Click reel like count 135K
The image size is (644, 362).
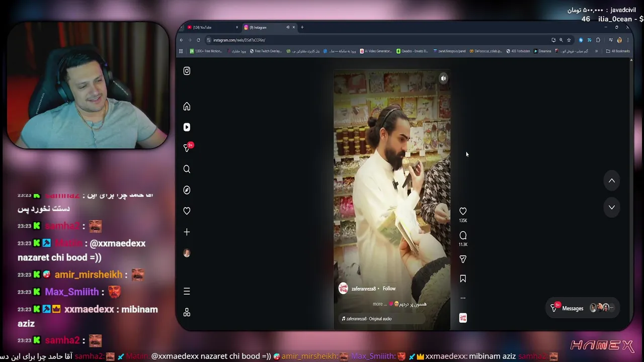[x=463, y=221]
